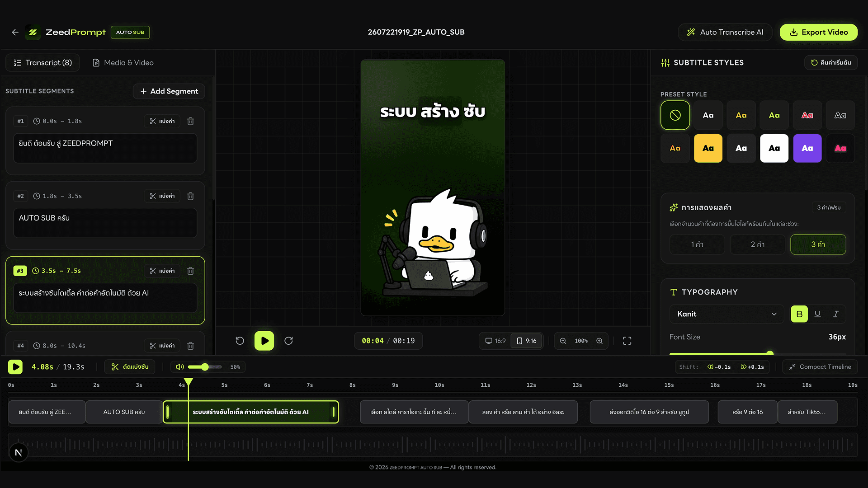Image resolution: width=868 pixels, height=488 pixels.
Task: Choose the hollow outline Aa preset
Action: pos(840,115)
